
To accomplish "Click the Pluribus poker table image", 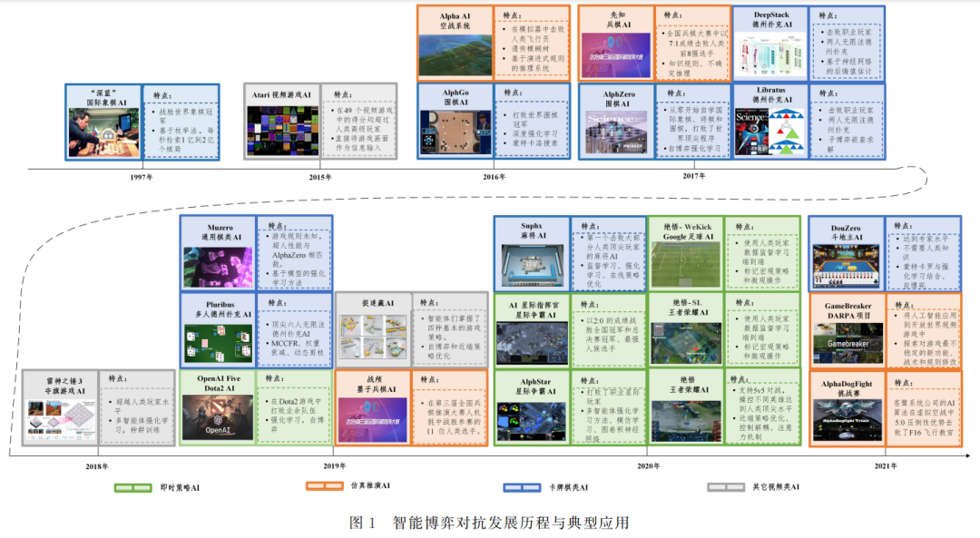I will point(218,343).
